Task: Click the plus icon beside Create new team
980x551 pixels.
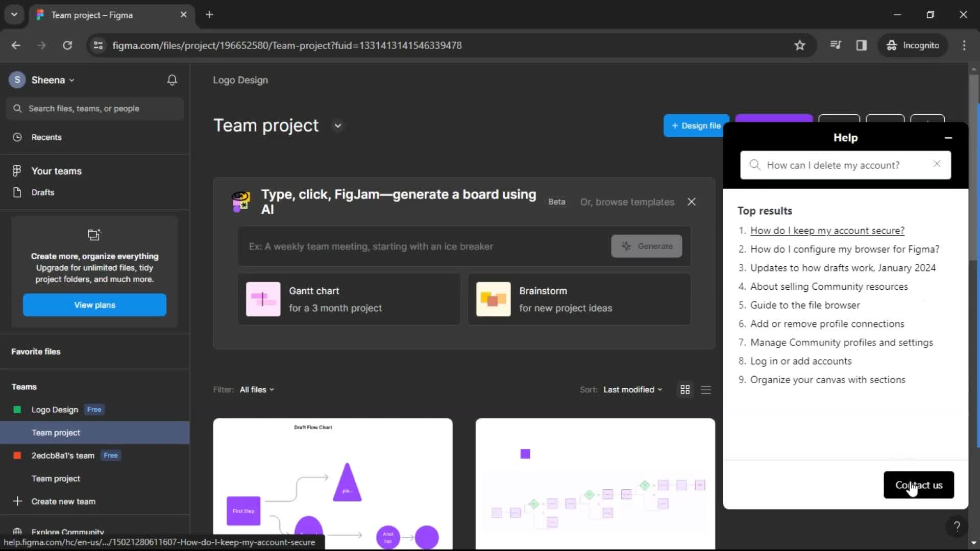Action: [17, 502]
